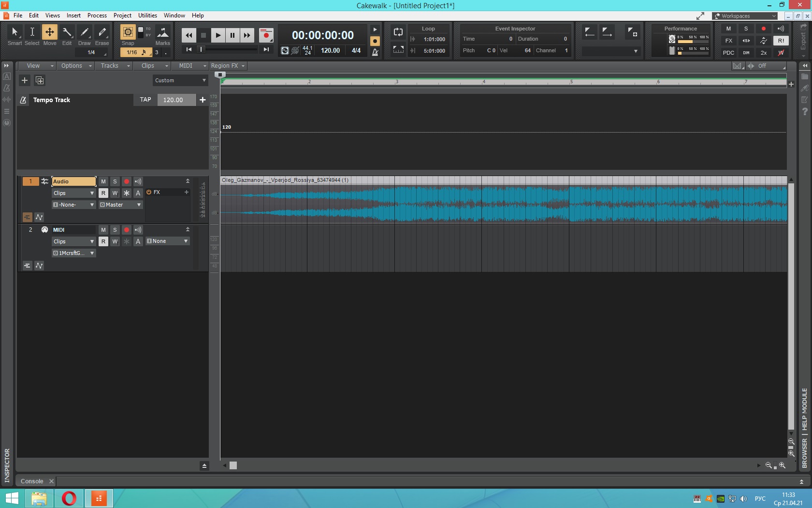This screenshot has width=812, height=508.
Task: Open the Process menu
Action: click(97, 15)
